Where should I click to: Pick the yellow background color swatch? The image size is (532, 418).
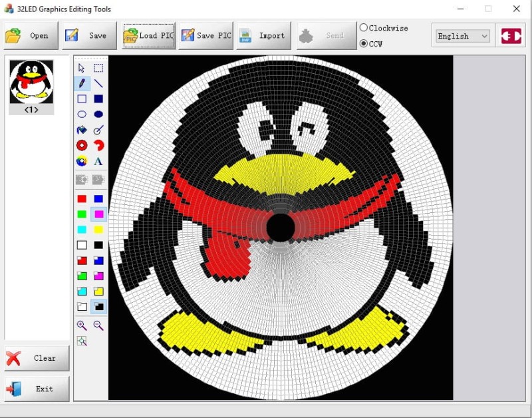click(98, 292)
